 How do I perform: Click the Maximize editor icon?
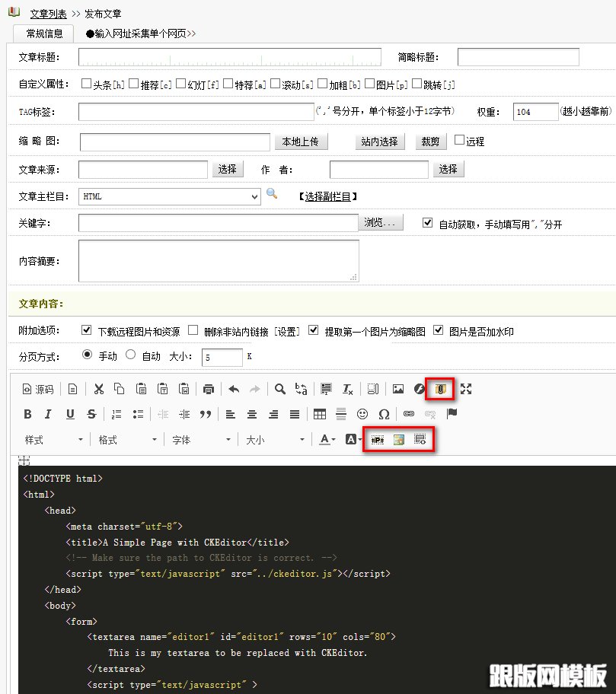click(466, 389)
